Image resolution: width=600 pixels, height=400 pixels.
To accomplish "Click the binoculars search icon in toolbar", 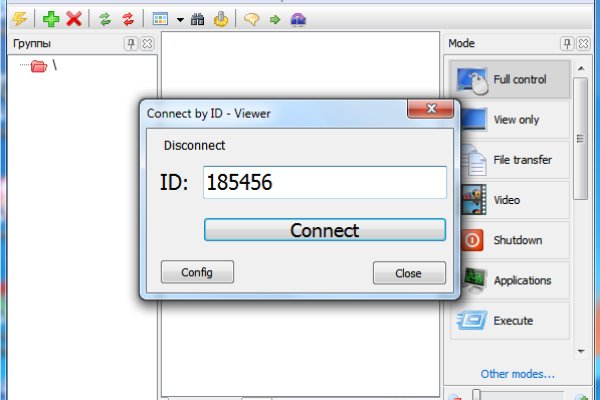I will point(198,19).
